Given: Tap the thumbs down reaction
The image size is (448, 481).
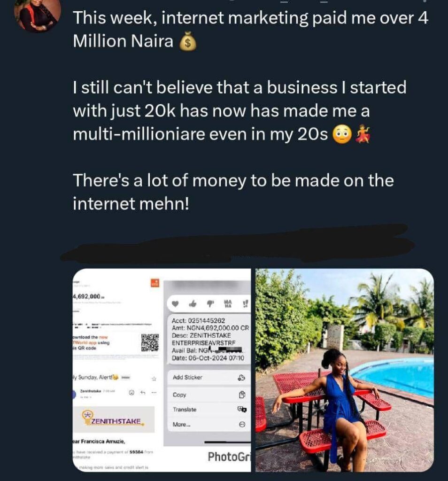Looking at the screenshot, I should (210, 304).
